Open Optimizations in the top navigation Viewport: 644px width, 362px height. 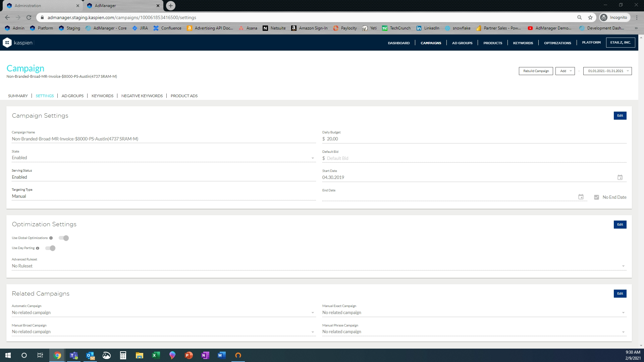(557, 43)
